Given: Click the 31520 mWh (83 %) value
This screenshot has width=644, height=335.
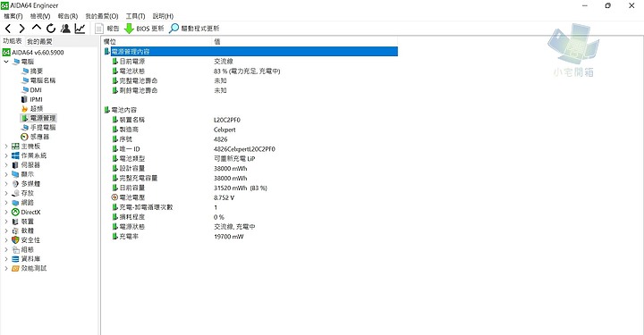Looking at the screenshot, I should (x=241, y=188).
